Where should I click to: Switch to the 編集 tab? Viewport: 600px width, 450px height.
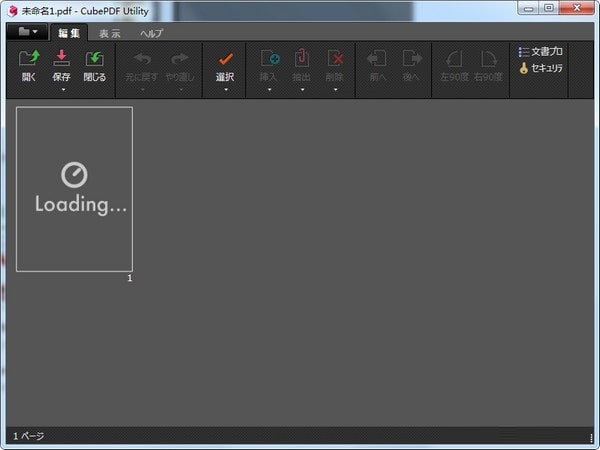[x=69, y=33]
